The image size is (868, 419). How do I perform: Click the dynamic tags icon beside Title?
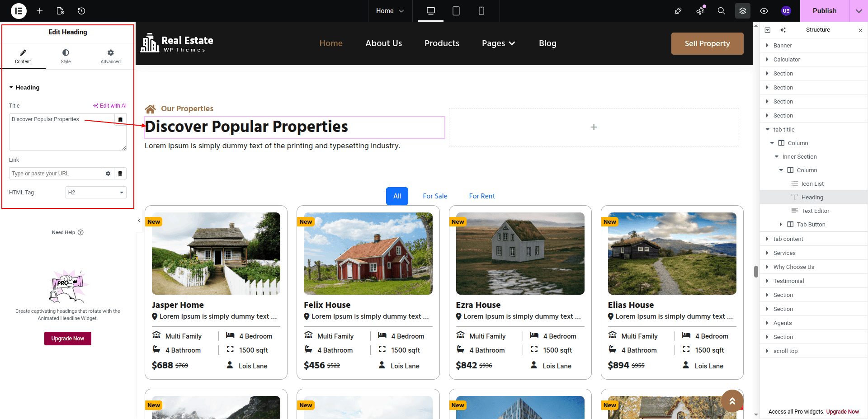coord(120,120)
